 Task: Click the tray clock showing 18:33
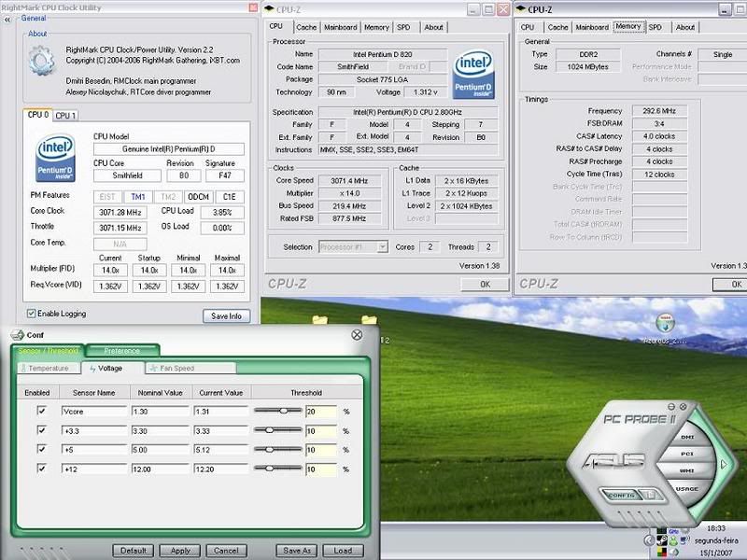click(x=716, y=528)
